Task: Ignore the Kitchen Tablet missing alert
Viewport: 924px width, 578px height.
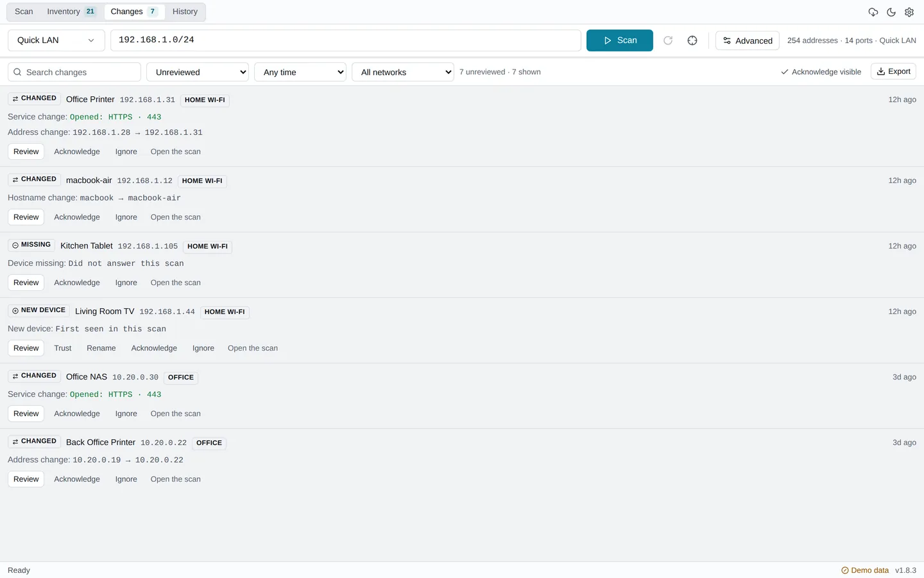Action: click(x=126, y=283)
